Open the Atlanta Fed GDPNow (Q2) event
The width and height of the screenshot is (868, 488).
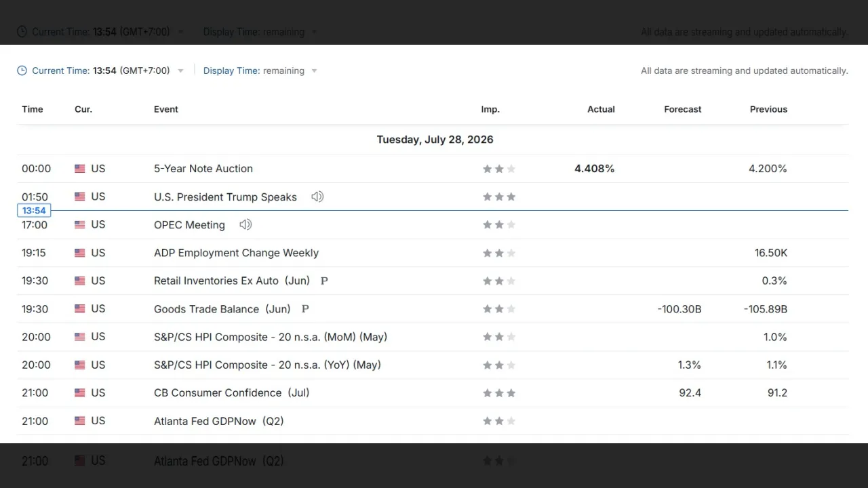(x=218, y=421)
